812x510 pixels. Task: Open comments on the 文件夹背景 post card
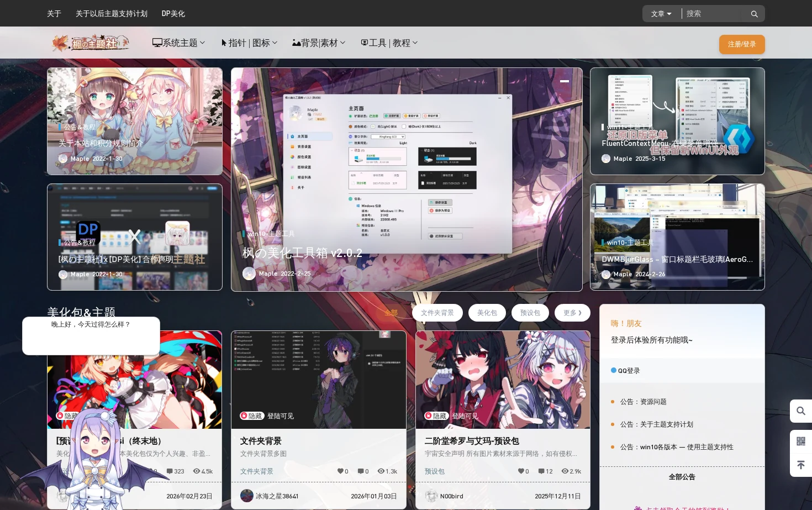coord(360,471)
